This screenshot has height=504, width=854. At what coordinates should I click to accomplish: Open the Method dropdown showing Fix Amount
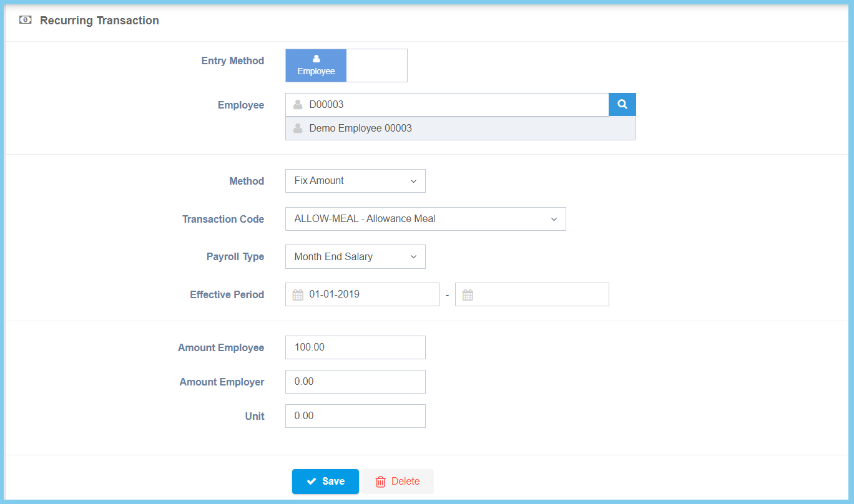[x=355, y=181]
